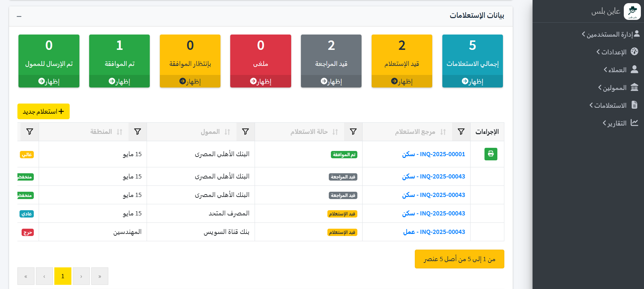The image size is (644, 289).
Task: Click the last page double-arrow pagination button
Action: (x=100, y=276)
